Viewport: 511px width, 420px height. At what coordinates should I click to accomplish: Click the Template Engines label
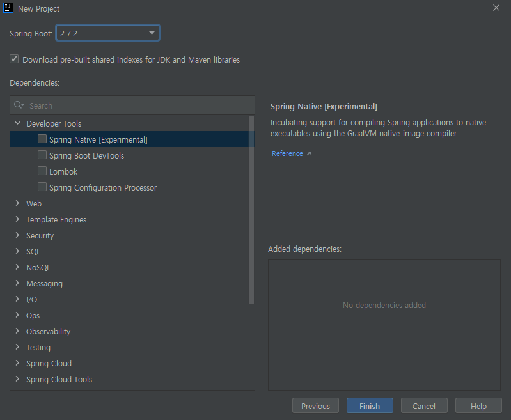(56, 220)
